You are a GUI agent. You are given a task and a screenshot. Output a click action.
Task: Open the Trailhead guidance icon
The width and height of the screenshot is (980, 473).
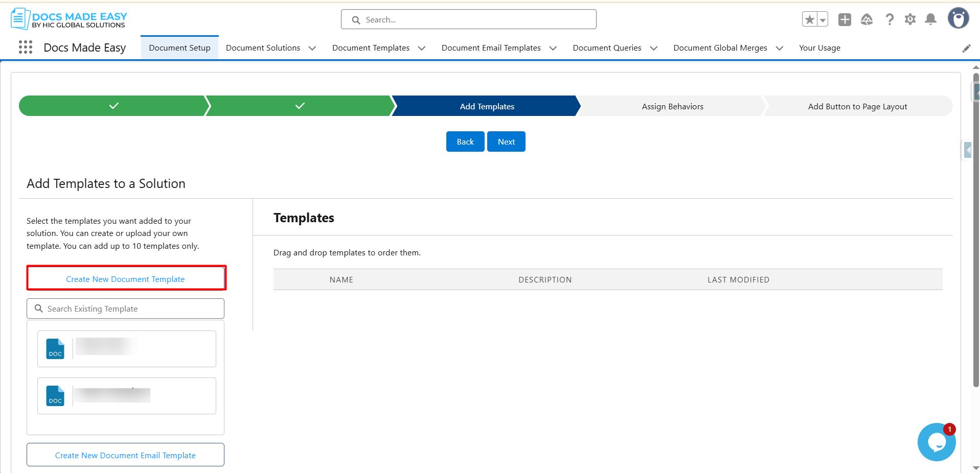867,19
